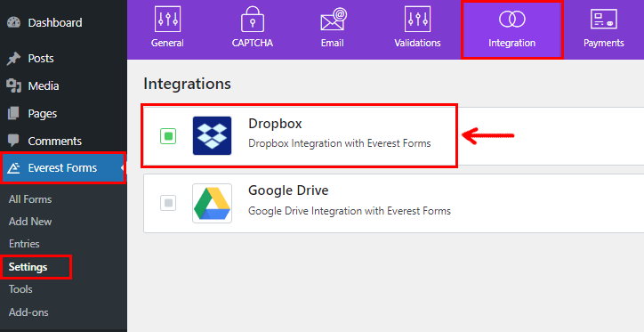
Task: Click the Integrations heading
Action: click(x=188, y=85)
